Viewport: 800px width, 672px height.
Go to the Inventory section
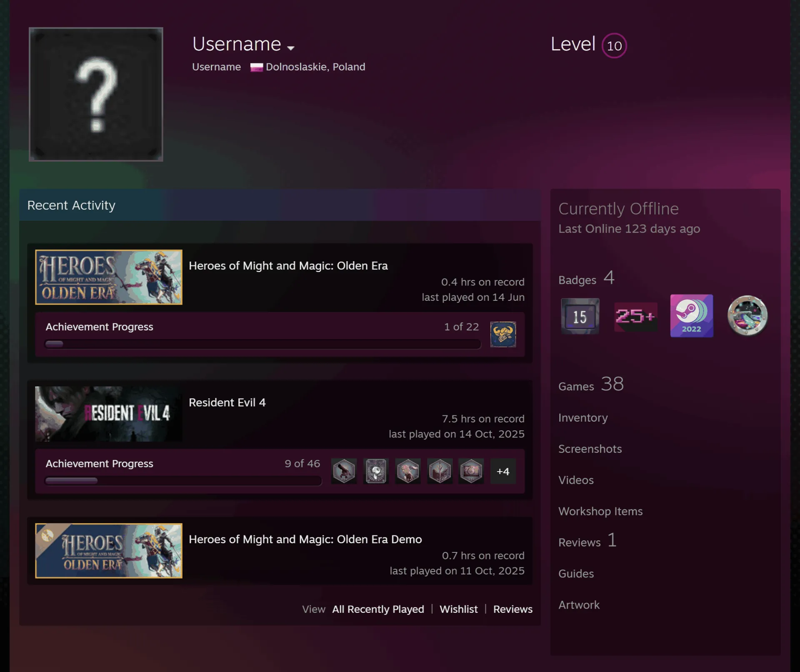pos(583,417)
